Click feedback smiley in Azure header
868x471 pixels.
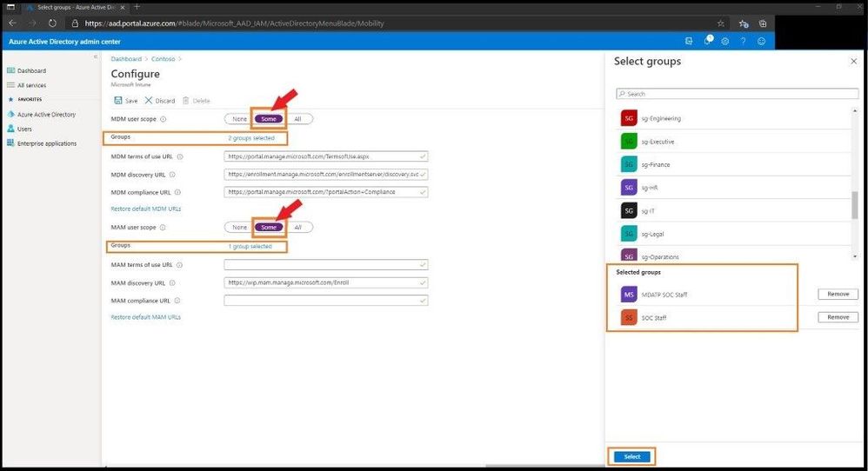[761, 41]
